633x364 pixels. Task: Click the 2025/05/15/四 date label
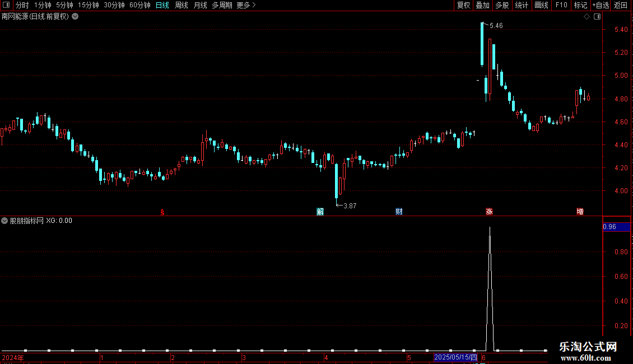pos(456,357)
